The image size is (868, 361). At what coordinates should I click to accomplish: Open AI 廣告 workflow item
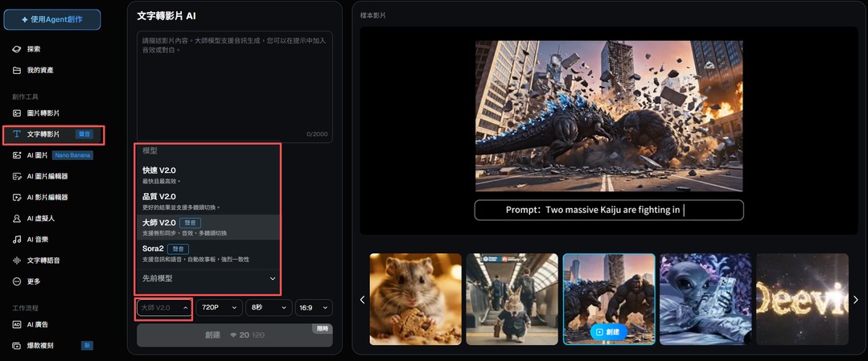click(x=38, y=325)
